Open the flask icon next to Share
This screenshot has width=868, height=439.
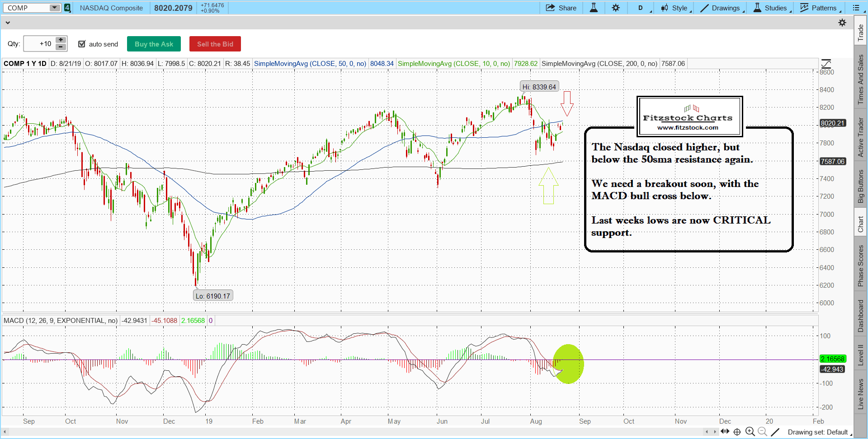pyautogui.click(x=594, y=8)
